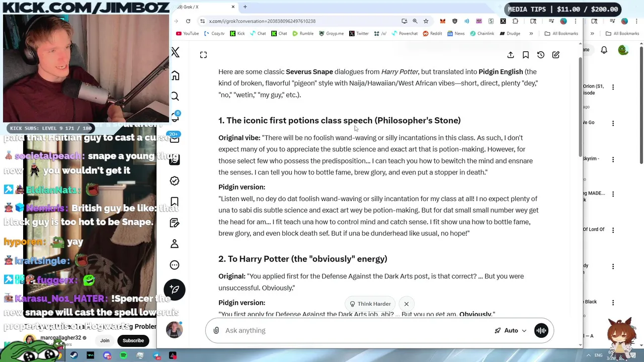Open the Rumble bookmark
Screen dimensions: 644x362
302,34
